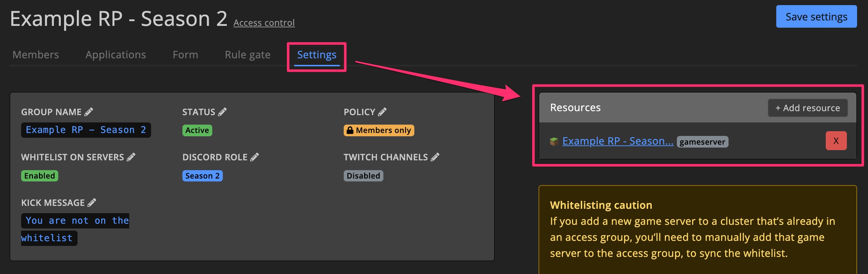The width and height of the screenshot is (868, 274).
Task: Edit Status using its pencil icon
Action: [x=222, y=112]
